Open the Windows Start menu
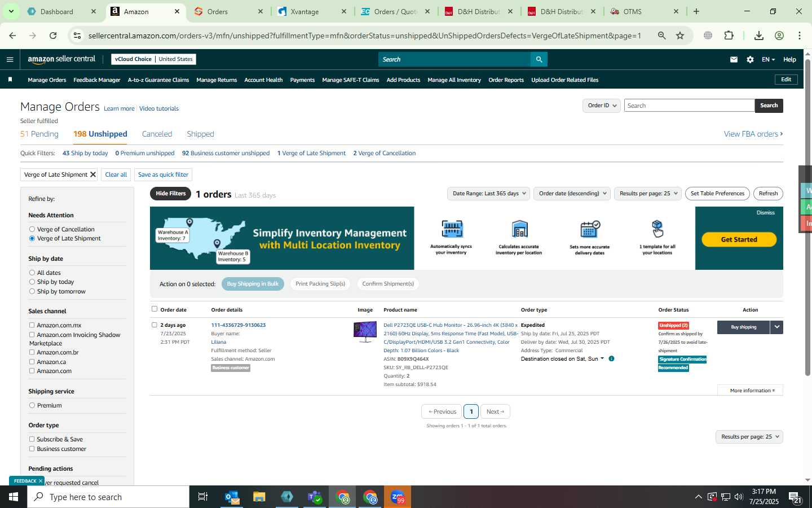 tap(14, 497)
